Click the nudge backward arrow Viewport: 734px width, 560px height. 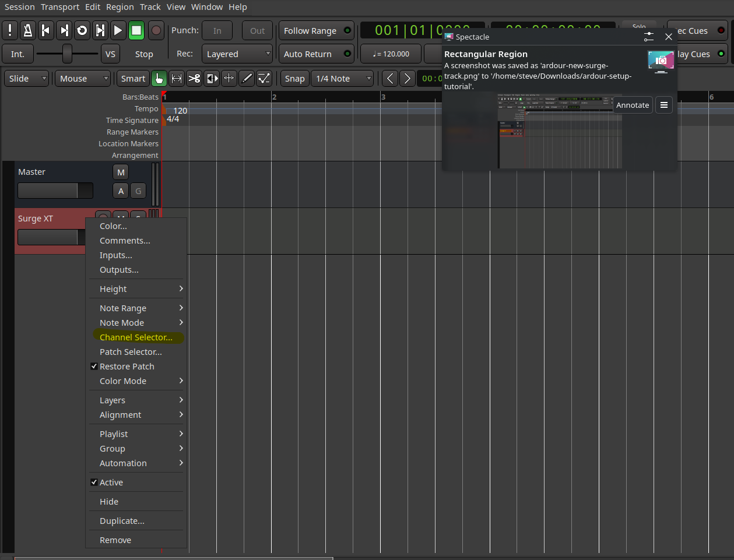tap(390, 78)
